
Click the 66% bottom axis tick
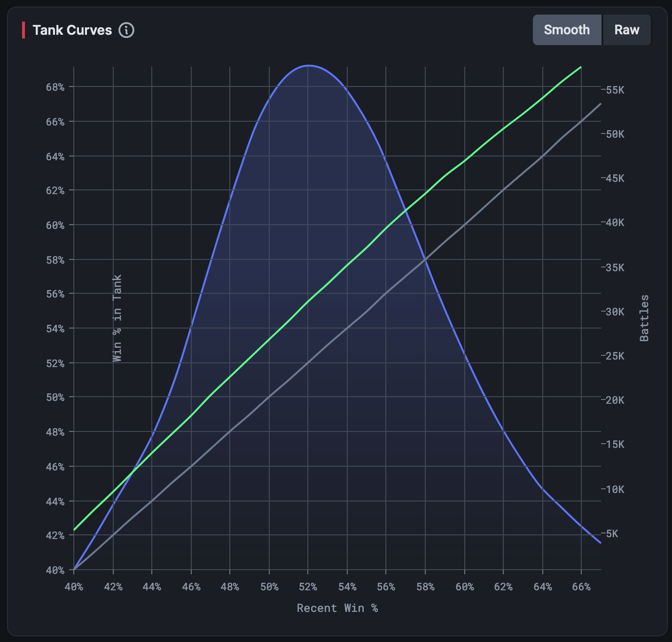(581, 587)
